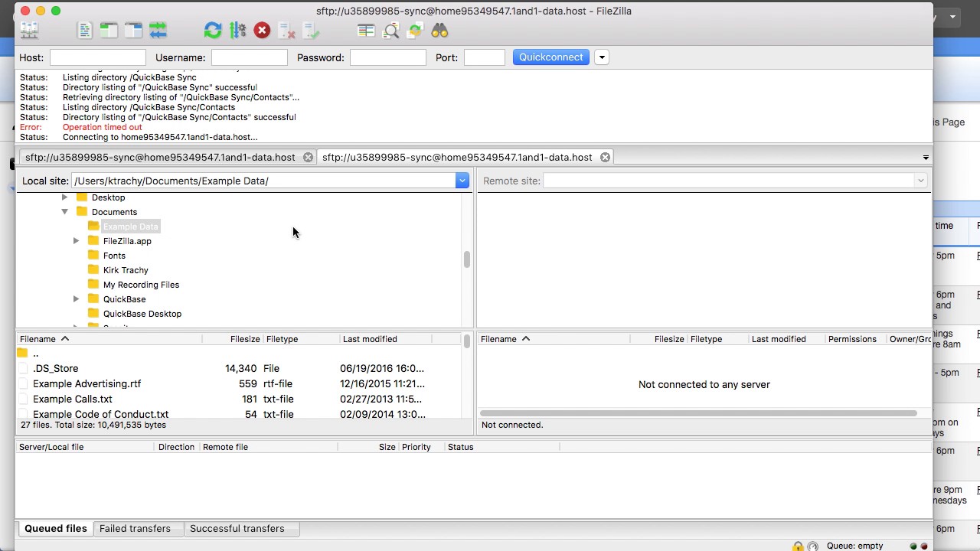Toggle synchronized browsing icon
The image size is (980, 551).
(x=415, y=31)
